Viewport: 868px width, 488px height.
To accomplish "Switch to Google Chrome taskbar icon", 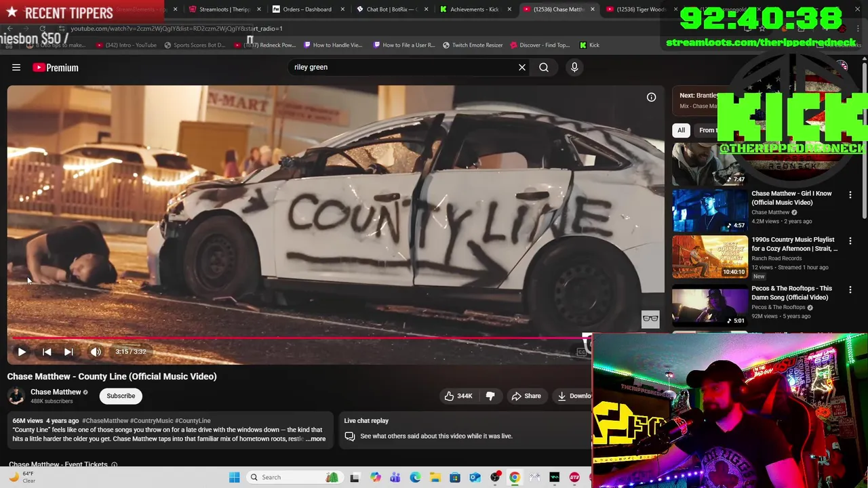I will point(515,477).
